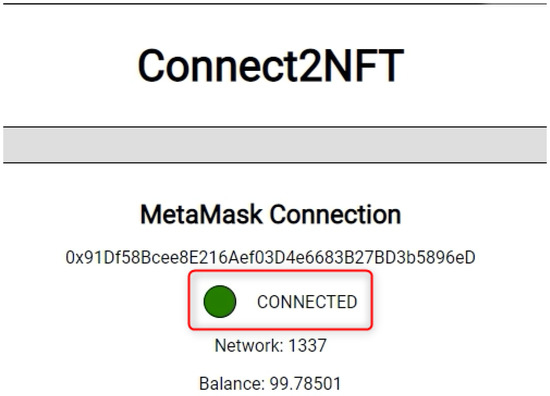
Task: Click the CONNECTED status button
Action: coord(280,300)
